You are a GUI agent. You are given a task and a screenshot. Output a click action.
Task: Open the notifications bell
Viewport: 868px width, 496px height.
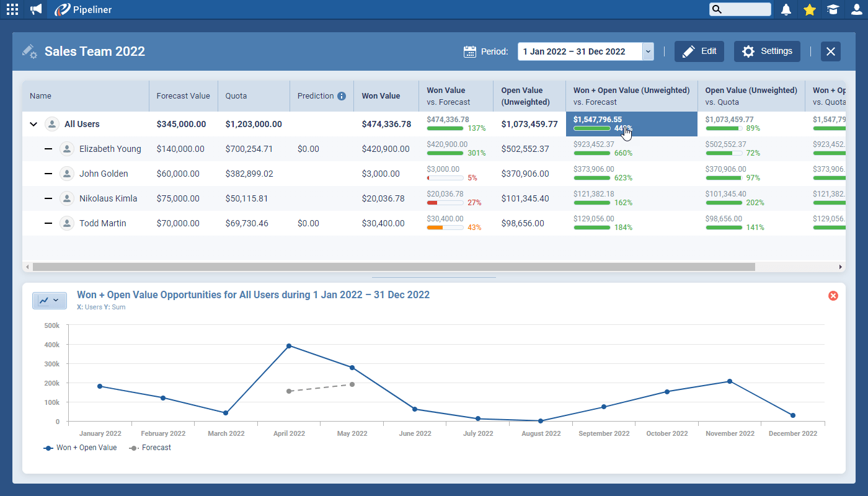[x=786, y=9]
